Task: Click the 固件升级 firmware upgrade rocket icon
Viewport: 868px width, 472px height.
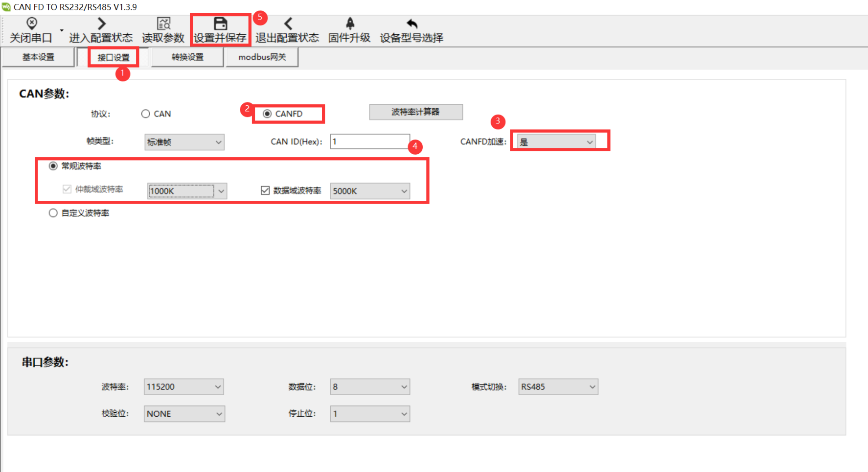Action: click(x=350, y=24)
